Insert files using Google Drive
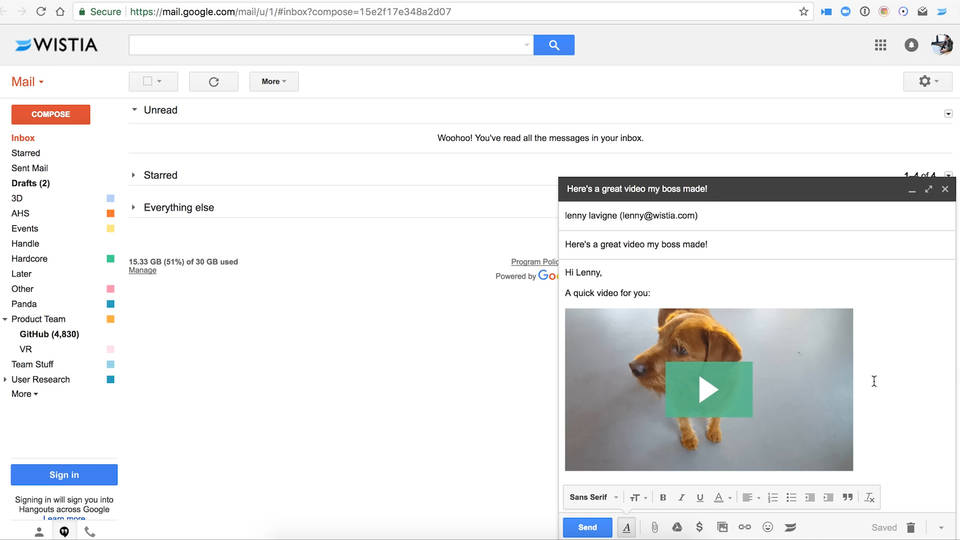This screenshot has height=540, width=960. 677,527
